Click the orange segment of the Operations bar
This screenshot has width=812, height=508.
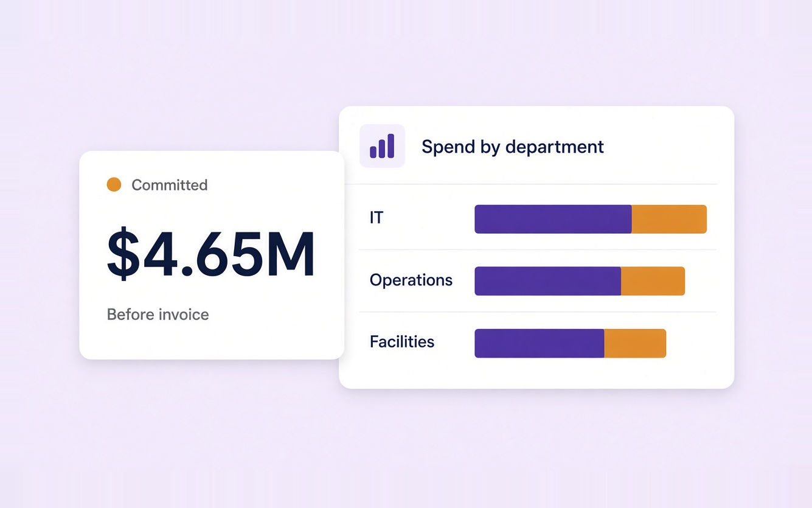click(653, 281)
